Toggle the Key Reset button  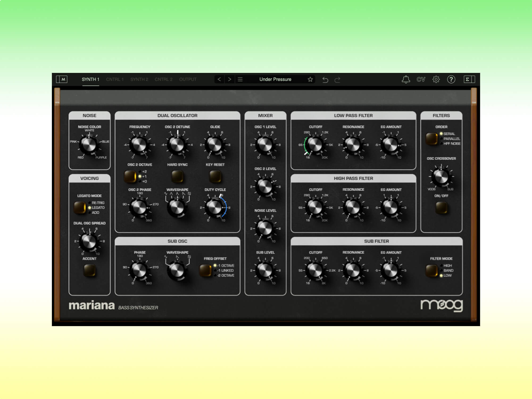215,176
